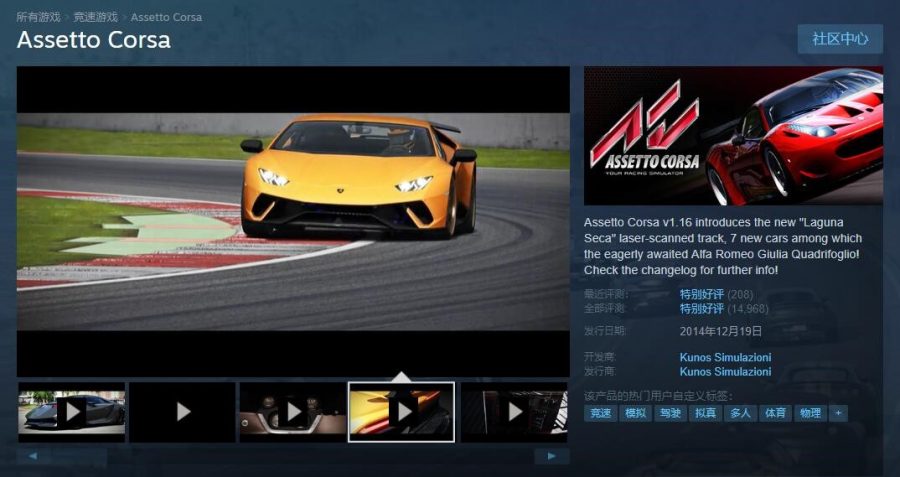Screen dimensions: 900x477
Task: Open the 社区中心 community hub button
Action: tap(840, 39)
